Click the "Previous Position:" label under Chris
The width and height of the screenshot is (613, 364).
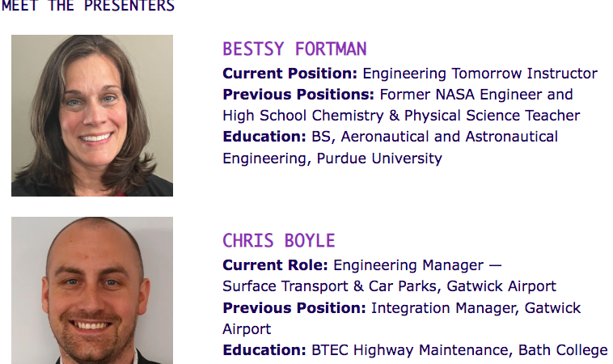(294, 308)
